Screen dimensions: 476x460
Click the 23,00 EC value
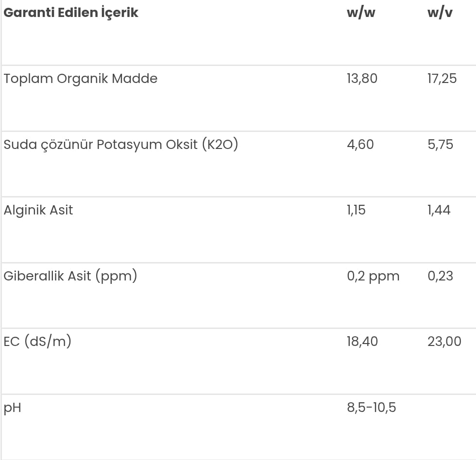[444, 342]
